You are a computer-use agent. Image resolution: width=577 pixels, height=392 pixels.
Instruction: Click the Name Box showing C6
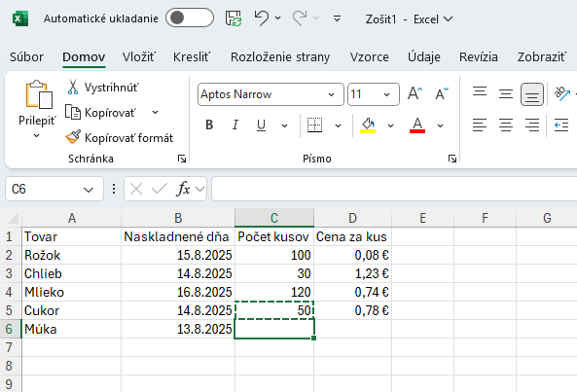tap(54, 189)
